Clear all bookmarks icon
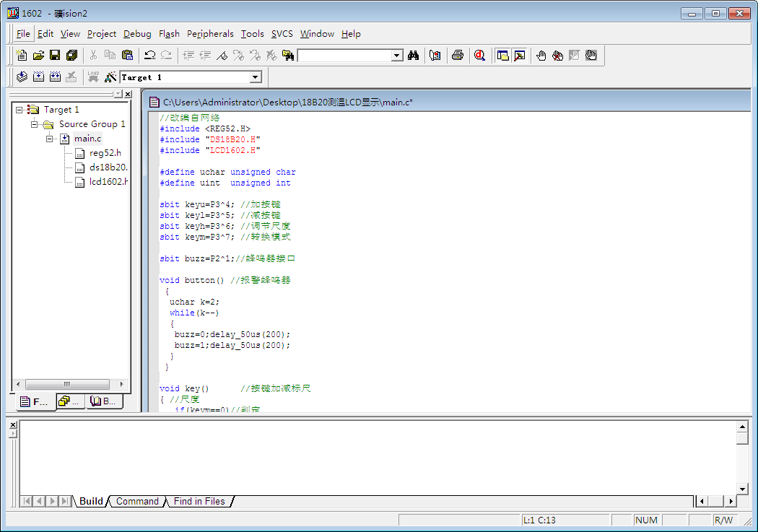Screen dimensions: 758x532 [x=271, y=56]
